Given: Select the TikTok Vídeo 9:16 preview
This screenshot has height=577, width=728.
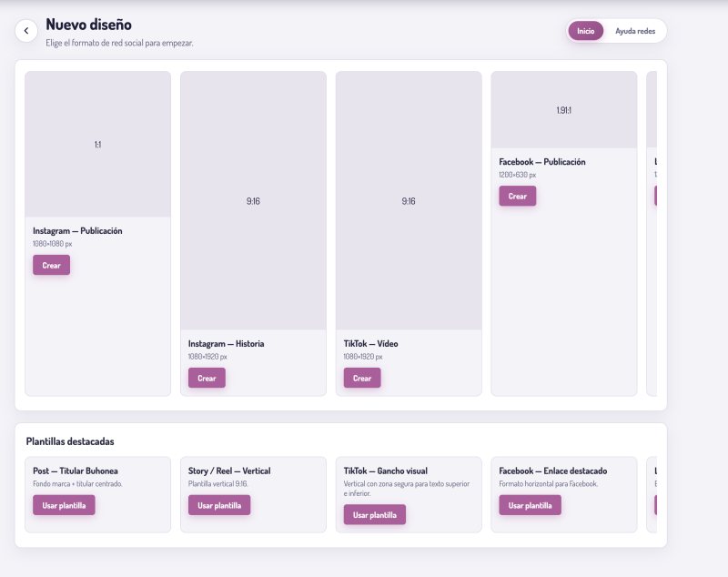Looking at the screenshot, I should (x=409, y=200).
